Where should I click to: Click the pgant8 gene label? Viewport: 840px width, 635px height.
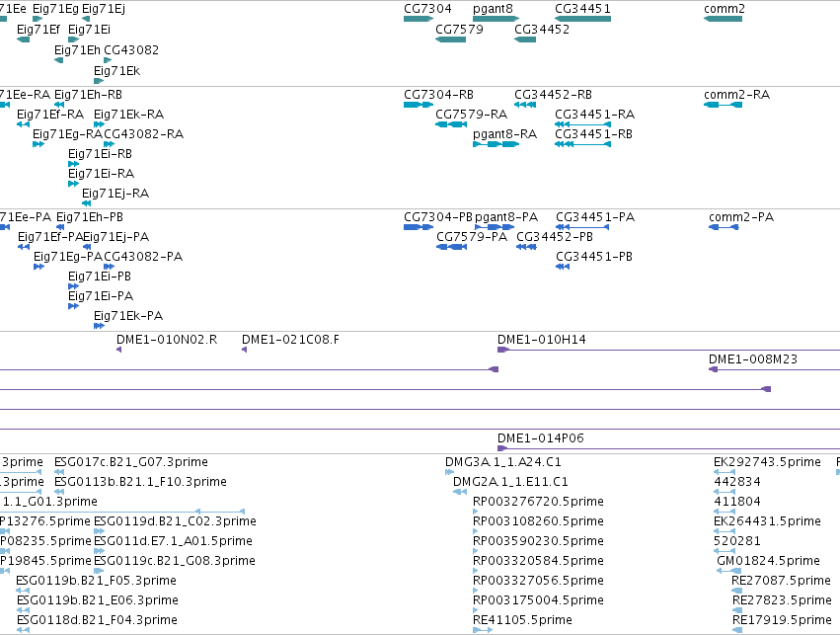493,9
